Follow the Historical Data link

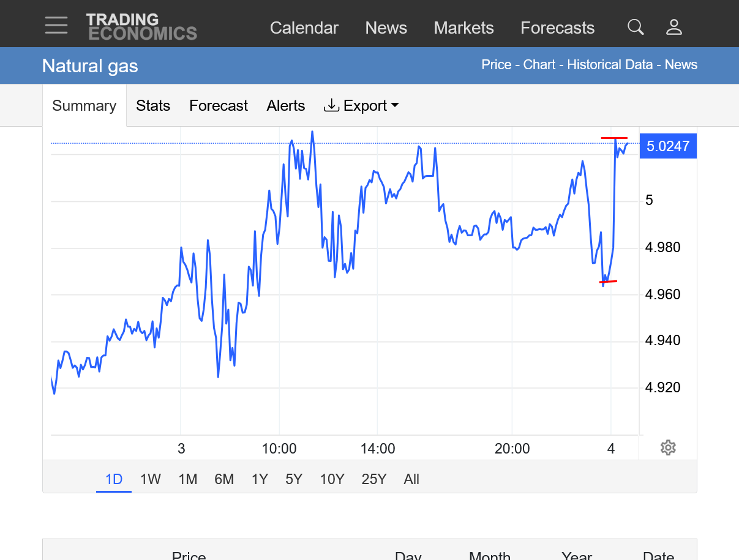[x=610, y=65]
